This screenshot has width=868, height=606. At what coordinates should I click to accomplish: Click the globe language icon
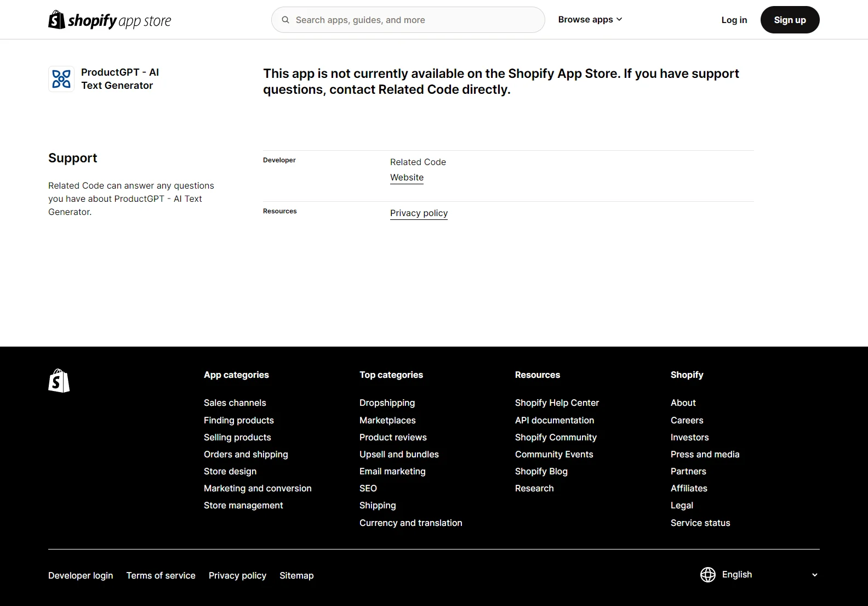pyautogui.click(x=708, y=575)
